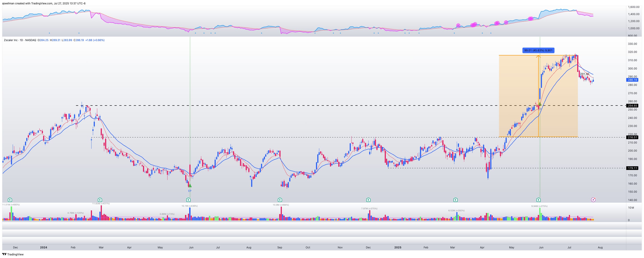This screenshot has height=258, width=644.
Task: Click the 10.1M (+436%) volume bar label
Action: 189,206
